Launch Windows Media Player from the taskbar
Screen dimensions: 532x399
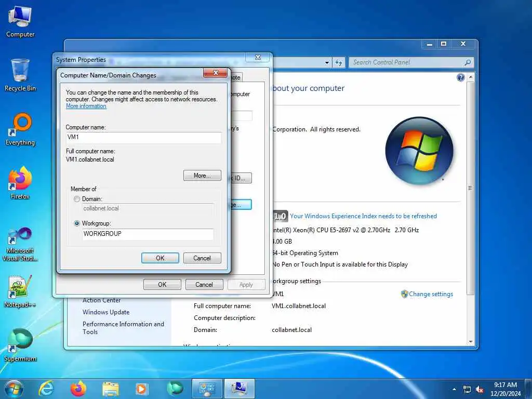(141, 389)
